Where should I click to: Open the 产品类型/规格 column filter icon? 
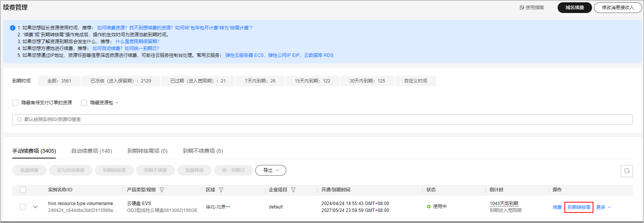pyautogui.click(x=162, y=190)
